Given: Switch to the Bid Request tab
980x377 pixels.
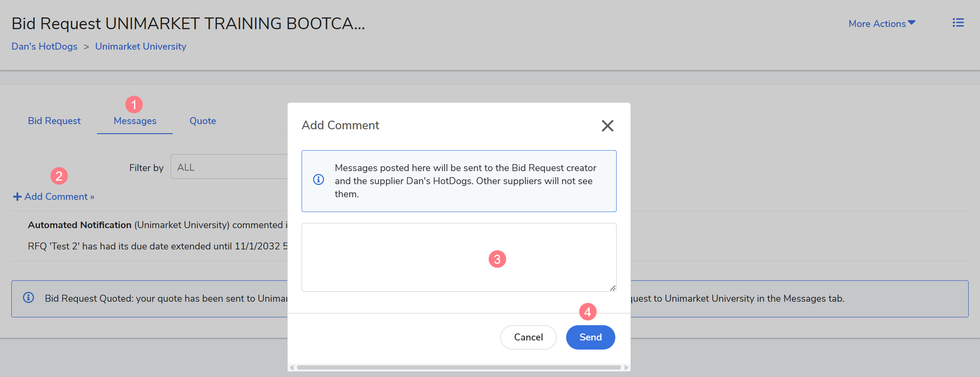Looking at the screenshot, I should [54, 121].
